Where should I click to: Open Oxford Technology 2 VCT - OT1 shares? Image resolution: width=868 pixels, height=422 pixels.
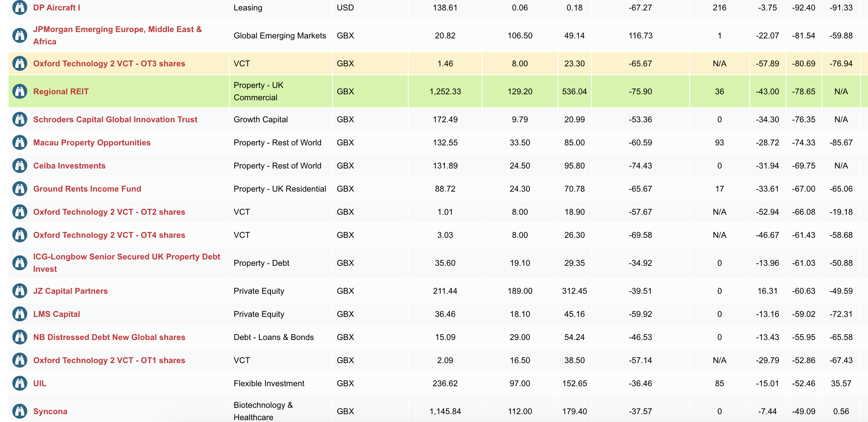(109, 360)
